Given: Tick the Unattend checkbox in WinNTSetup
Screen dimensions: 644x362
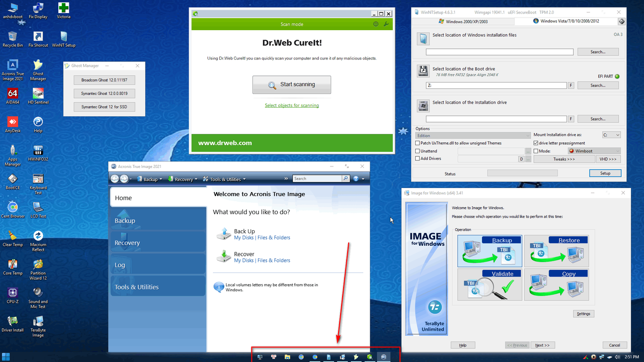Looking at the screenshot, I should (x=418, y=151).
